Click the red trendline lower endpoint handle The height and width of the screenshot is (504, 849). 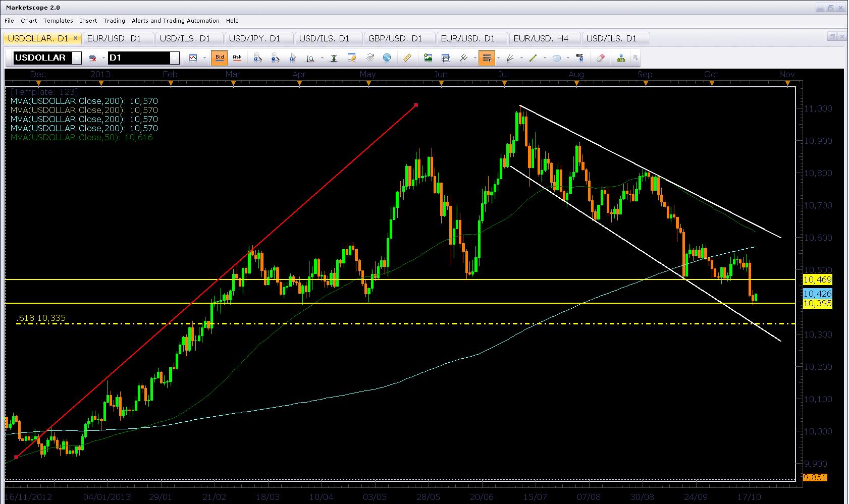pos(16,457)
